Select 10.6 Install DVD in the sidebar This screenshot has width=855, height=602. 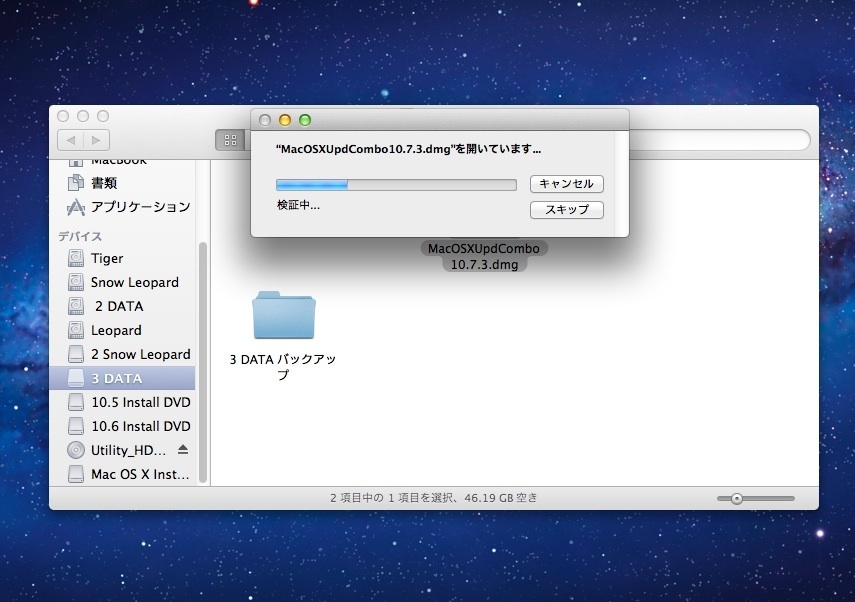[x=122, y=426]
